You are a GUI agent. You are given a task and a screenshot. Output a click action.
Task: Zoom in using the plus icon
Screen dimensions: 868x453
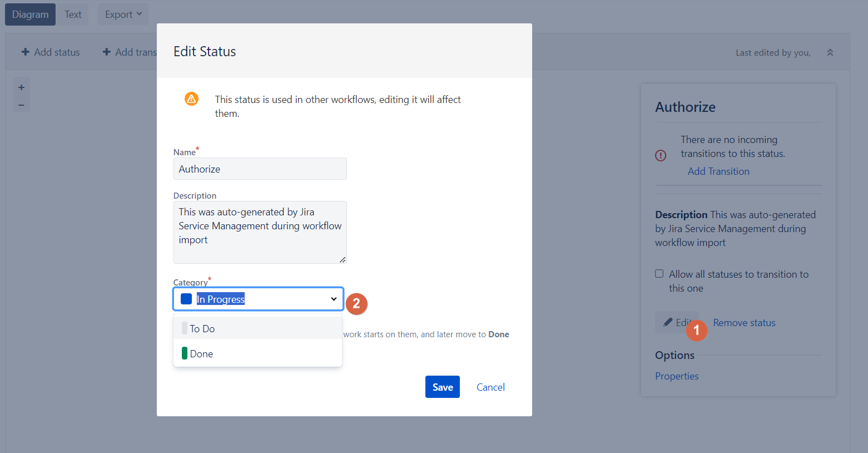click(x=21, y=87)
